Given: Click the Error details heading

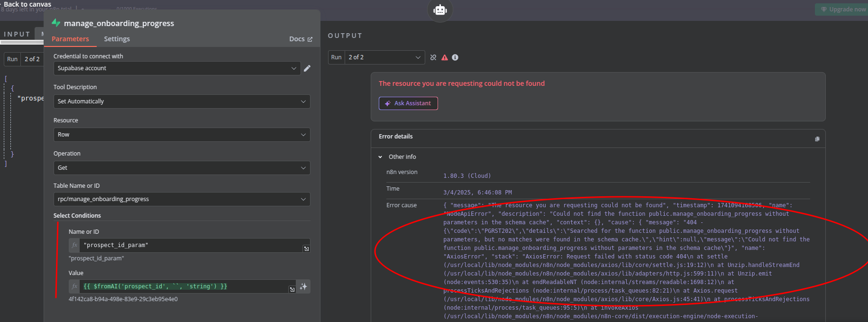Looking at the screenshot, I should click(x=395, y=137).
